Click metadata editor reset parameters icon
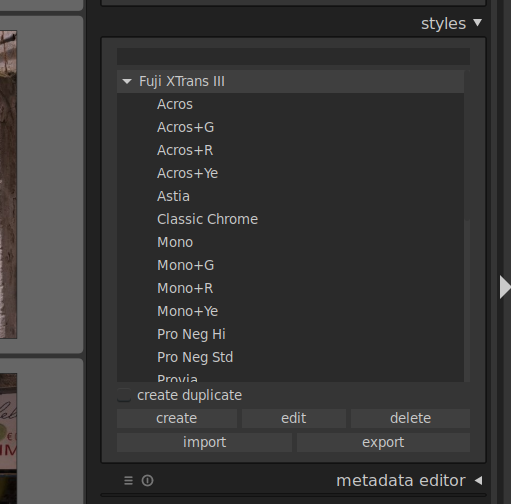 click(x=147, y=481)
